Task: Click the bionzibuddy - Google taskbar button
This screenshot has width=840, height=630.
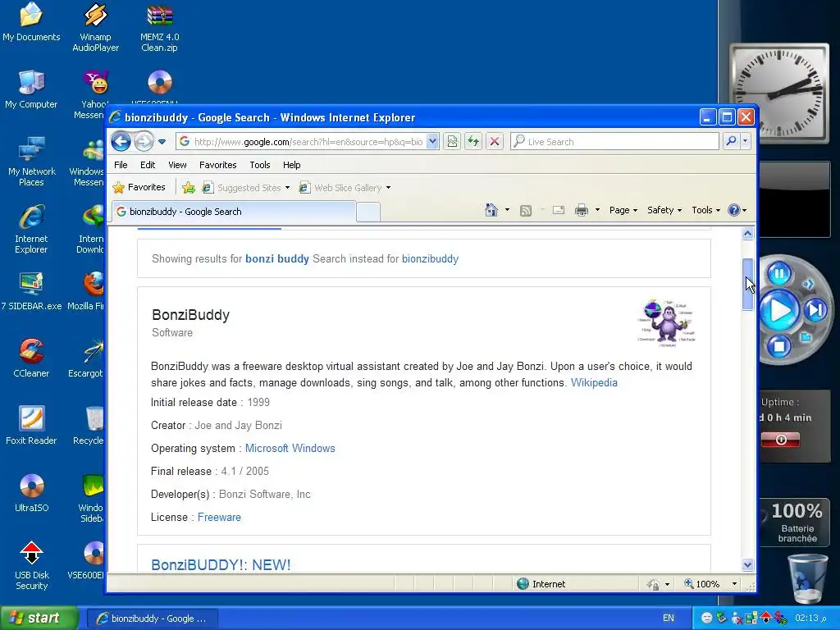Action: [152, 619]
